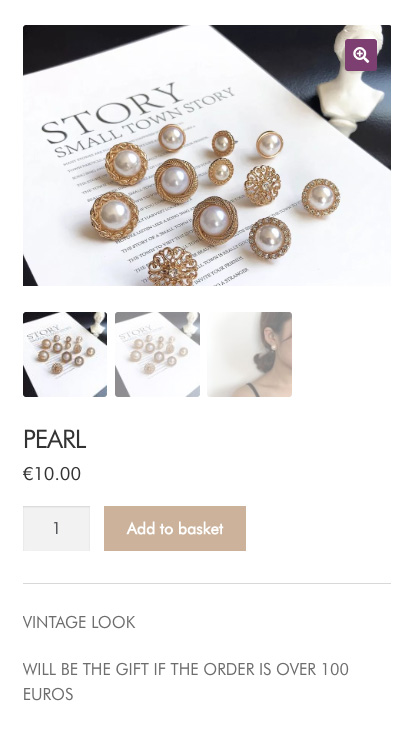414x736 pixels.
Task: Click the VINTAGE LOOK description line
Action: (x=79, y=622)
